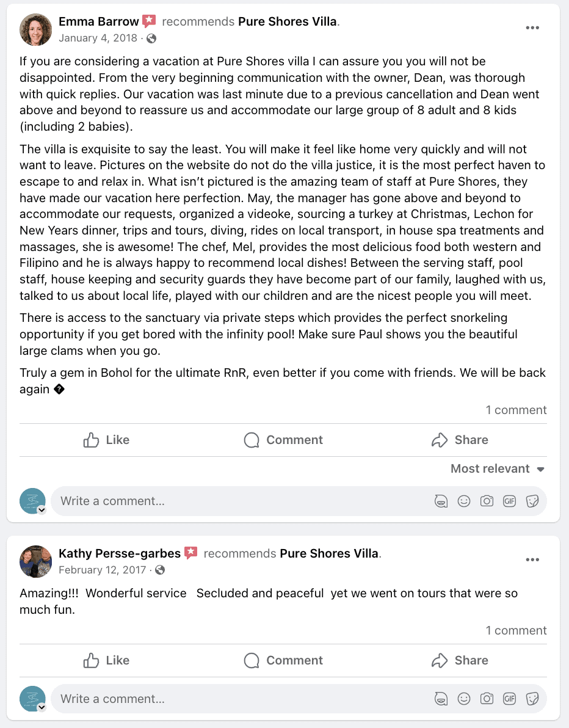Screen dimensions: 569x728
Task: View the 1 comment on Emma's review
Action: point(516,410)
